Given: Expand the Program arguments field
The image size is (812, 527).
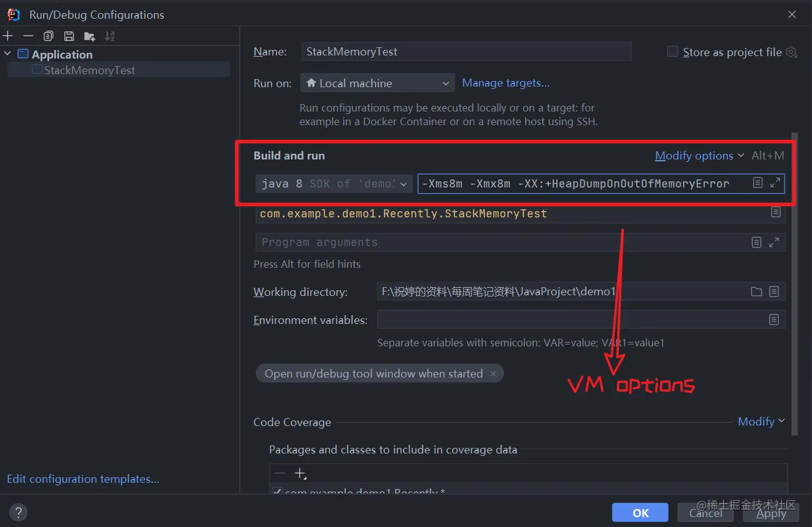Looking at the screenshot, I should pyautogui.click(x=774, y=242).
